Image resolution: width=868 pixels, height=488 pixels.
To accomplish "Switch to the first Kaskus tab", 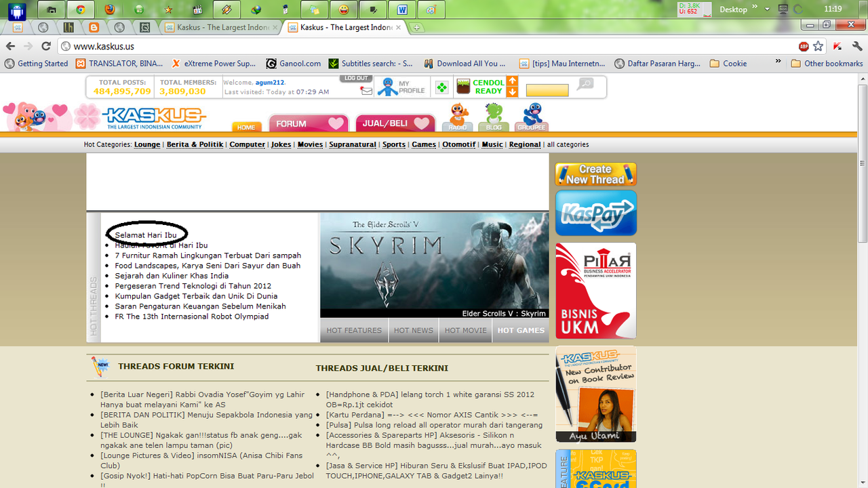I will [x=219, y=27].
